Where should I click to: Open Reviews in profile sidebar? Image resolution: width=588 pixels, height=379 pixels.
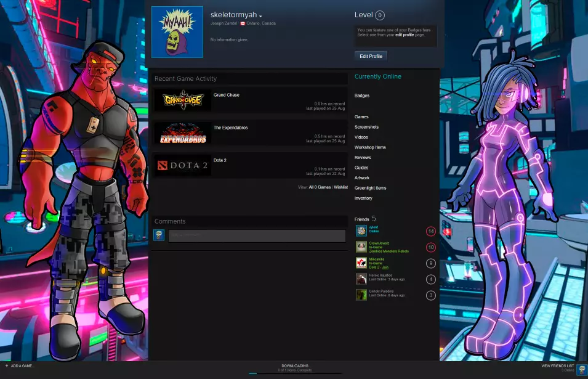363,158
